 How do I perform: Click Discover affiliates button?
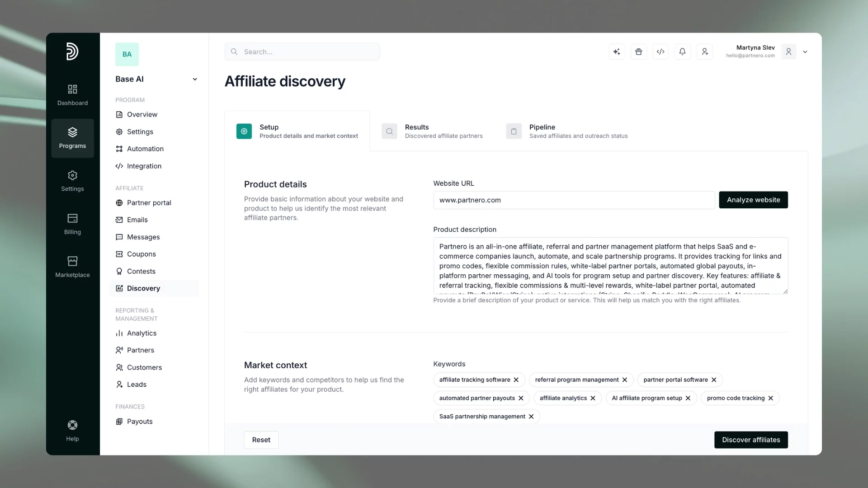[751, 440]
